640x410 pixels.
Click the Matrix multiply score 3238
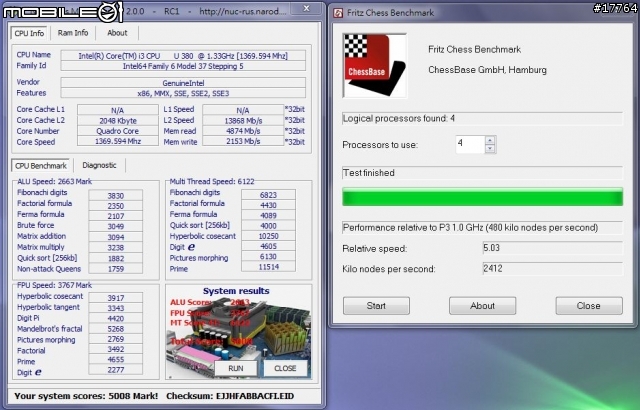click(116, 248)
